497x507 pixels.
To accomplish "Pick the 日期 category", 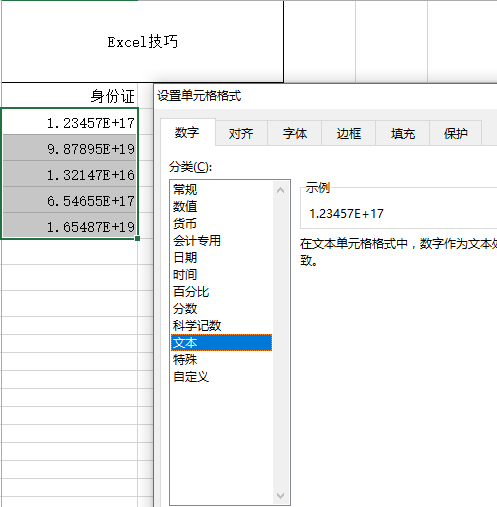I will tap(221, 258).
